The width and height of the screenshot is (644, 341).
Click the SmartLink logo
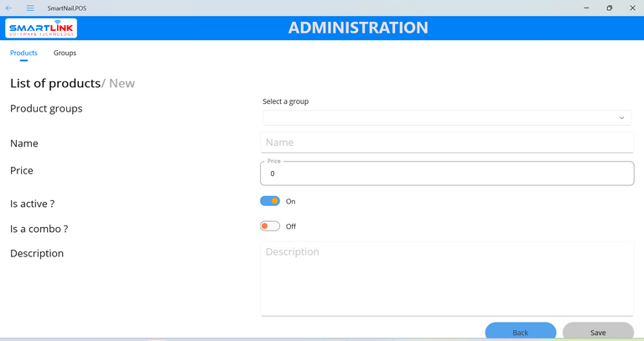click(41, 28)
